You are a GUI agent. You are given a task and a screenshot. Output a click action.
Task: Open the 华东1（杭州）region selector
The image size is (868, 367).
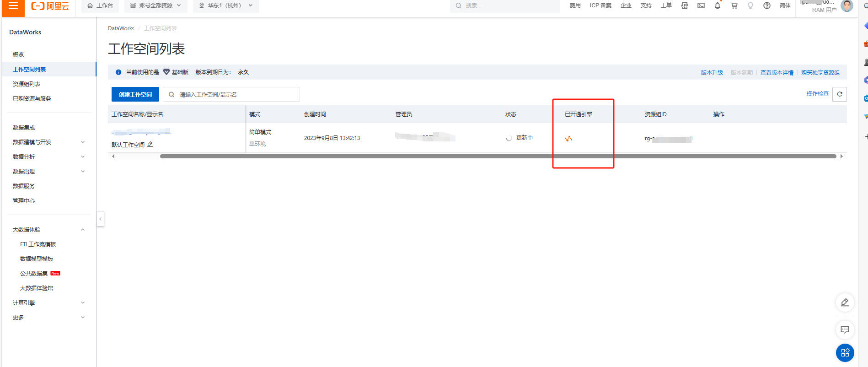pyautogui.click(x=226, y=5)
